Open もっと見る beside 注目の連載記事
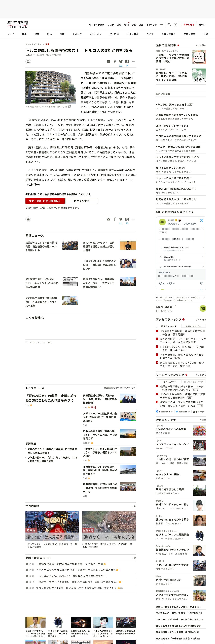215x644 pixels. pyautogui.click(x=201, y=45)
